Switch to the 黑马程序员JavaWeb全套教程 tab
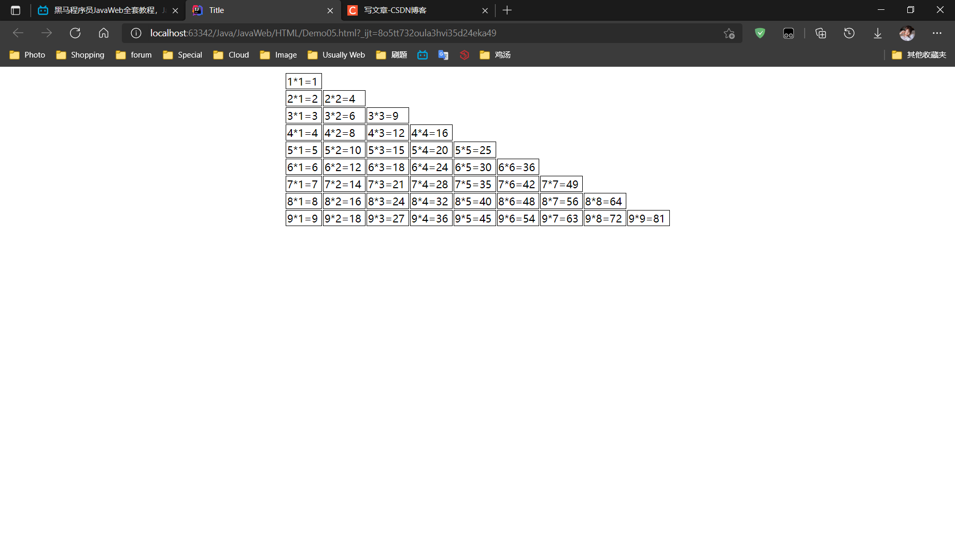This screenshot has height=560, width=955. tap(108, 10)
